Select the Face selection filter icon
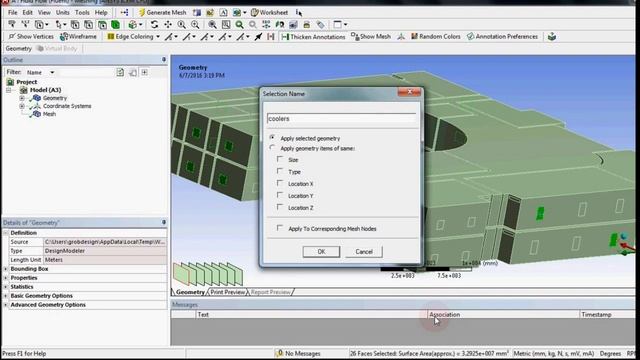 [x=102, y=25]
